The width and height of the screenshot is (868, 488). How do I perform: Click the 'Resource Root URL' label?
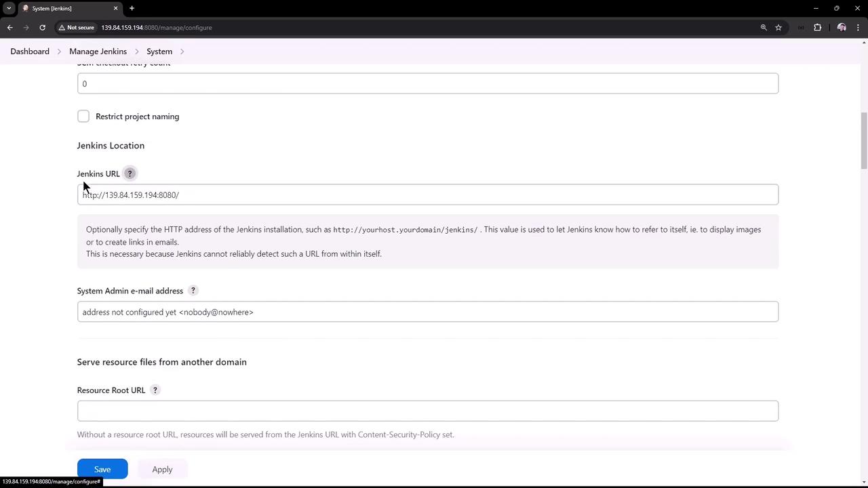[x=111, y=390]
